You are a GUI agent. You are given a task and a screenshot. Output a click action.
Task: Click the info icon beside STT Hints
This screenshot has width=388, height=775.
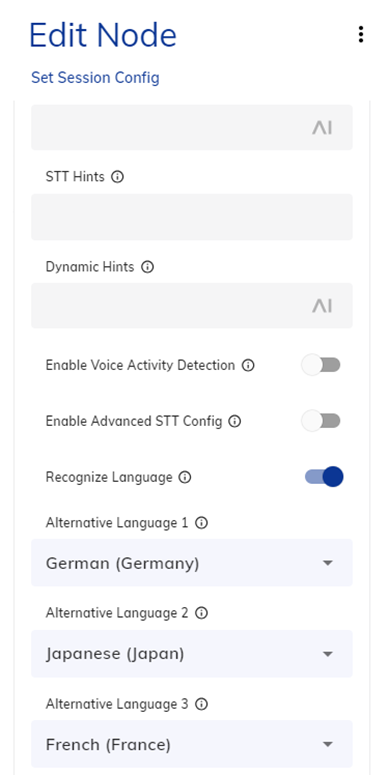click(x=117, y=177)
